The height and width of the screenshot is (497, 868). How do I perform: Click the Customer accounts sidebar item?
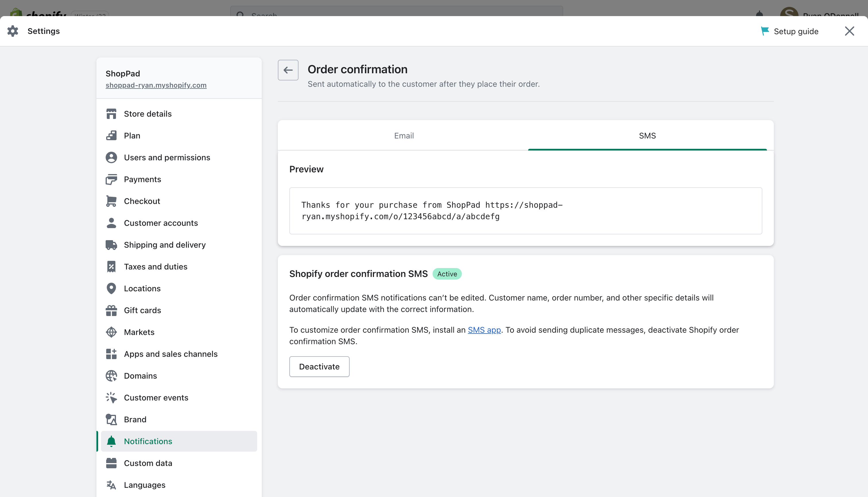(161, 223)
